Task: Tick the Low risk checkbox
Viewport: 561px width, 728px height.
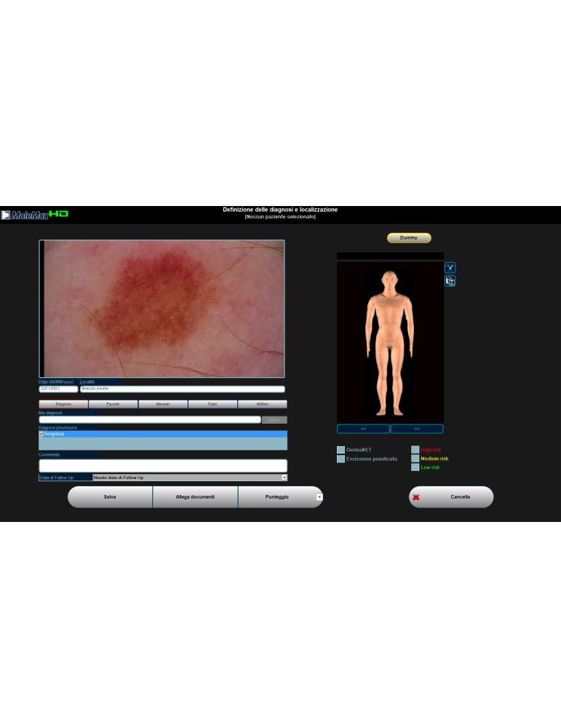Action: pyautogui.click(x=415, y=467)
